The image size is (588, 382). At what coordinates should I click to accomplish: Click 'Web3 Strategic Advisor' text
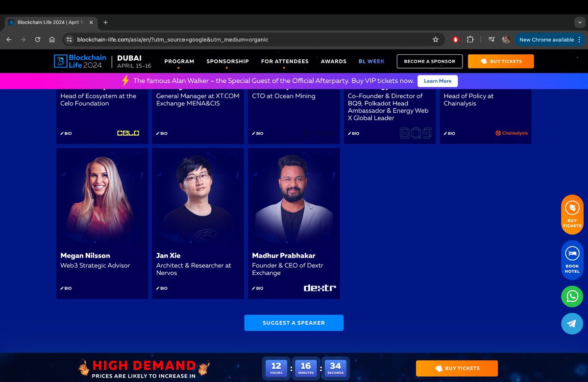pyautogui.click(x=95, y=265)
